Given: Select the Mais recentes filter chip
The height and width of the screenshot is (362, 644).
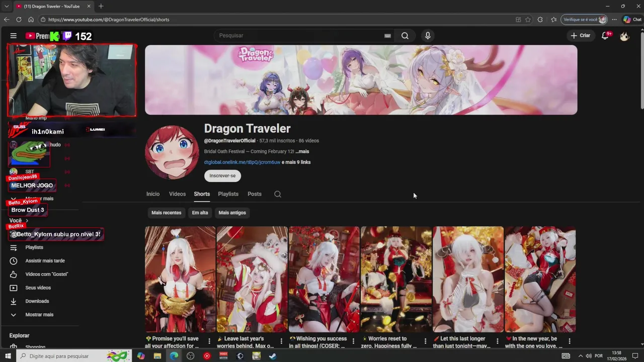Looking at the screenshot, I should (x=167, y=213).
